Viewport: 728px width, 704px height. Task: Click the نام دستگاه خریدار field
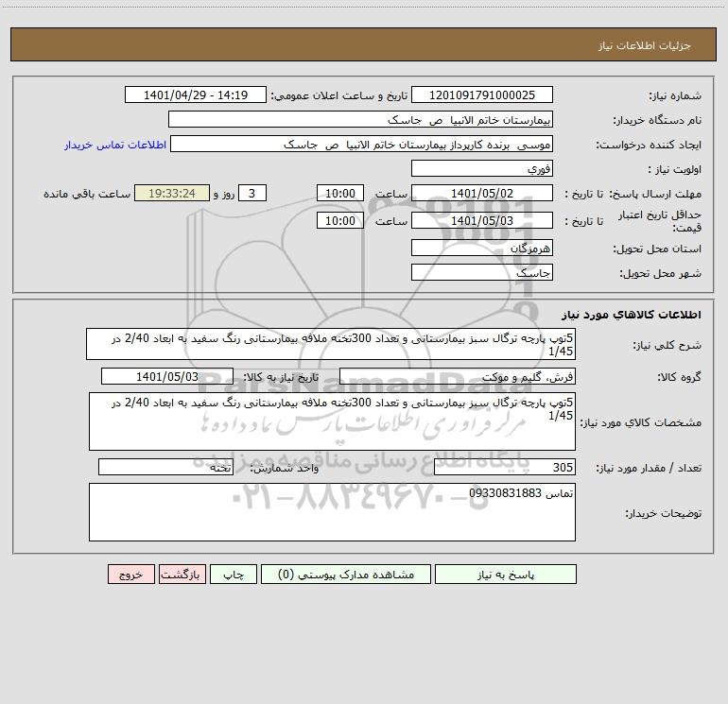(360, 119)
